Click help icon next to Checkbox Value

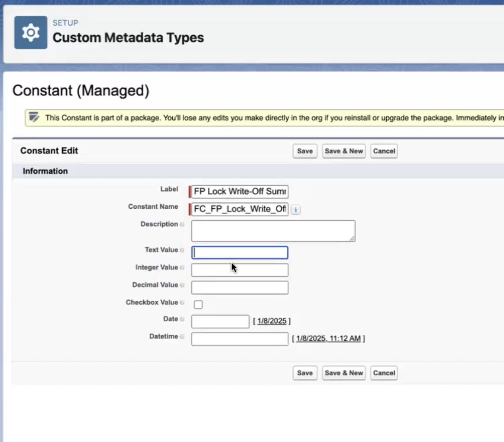pos(182,302)
